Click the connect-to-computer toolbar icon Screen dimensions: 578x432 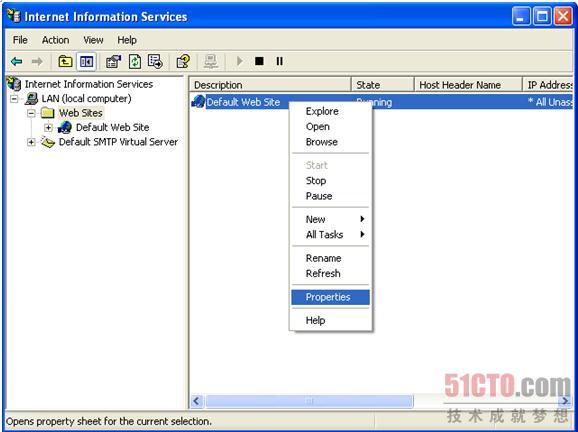(211, 61)
